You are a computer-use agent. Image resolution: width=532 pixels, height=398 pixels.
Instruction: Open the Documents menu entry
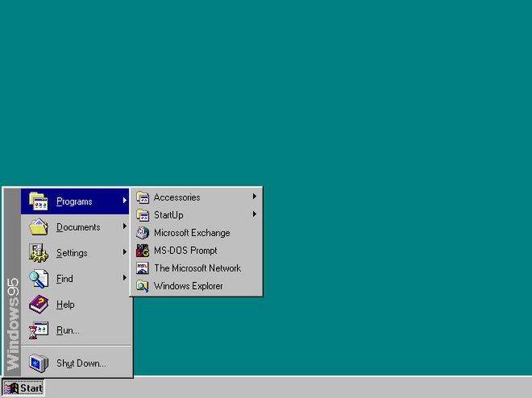(75, 227)
